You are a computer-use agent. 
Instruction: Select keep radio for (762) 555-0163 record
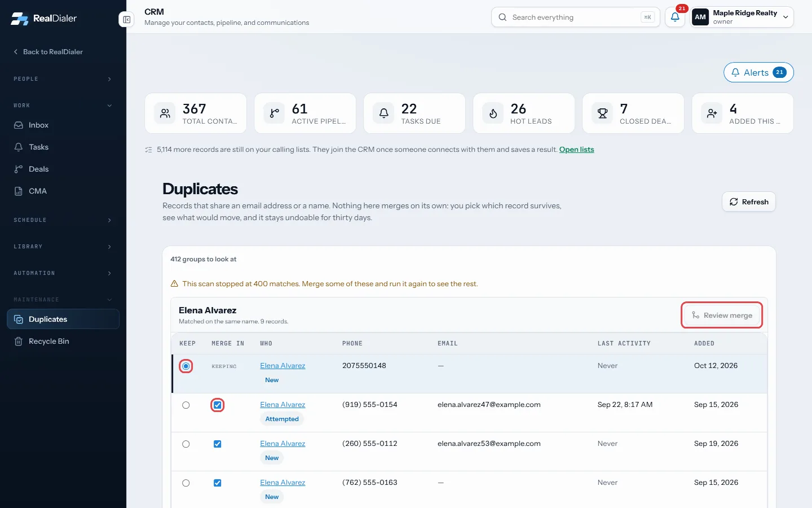click(x=186, y=483)
